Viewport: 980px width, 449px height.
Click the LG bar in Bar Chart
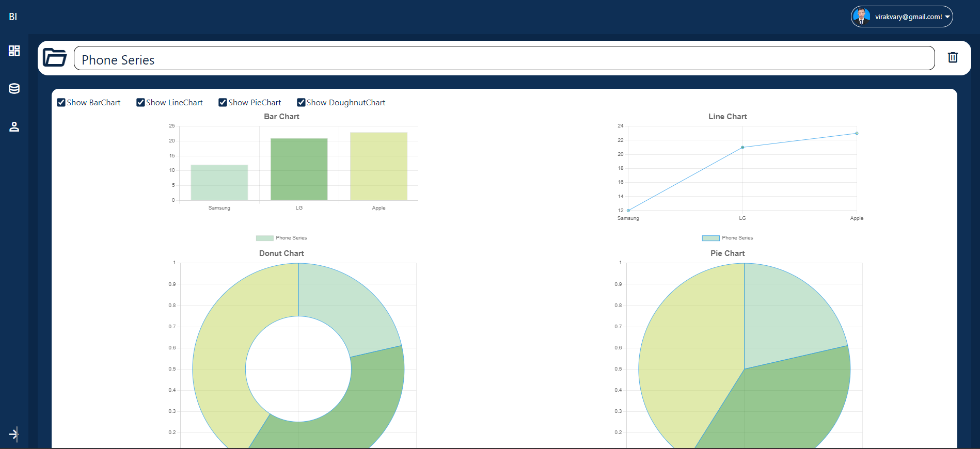(299, 169)
